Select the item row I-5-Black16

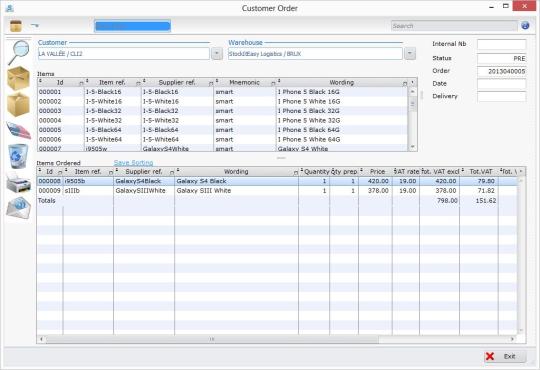pos(222,92)
